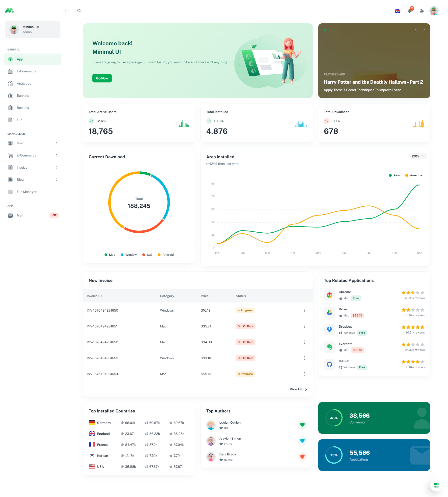Collapse the sidebar with arrow button
The width and height of the screenshot is (448, 497).
[66, 10]
